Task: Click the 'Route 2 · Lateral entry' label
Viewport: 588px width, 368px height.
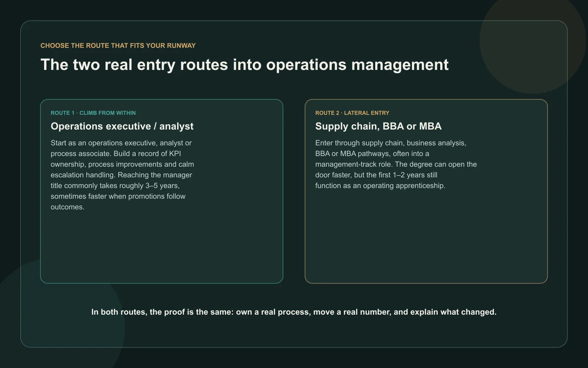Action: pyautogui.click(x=352, y=113)
